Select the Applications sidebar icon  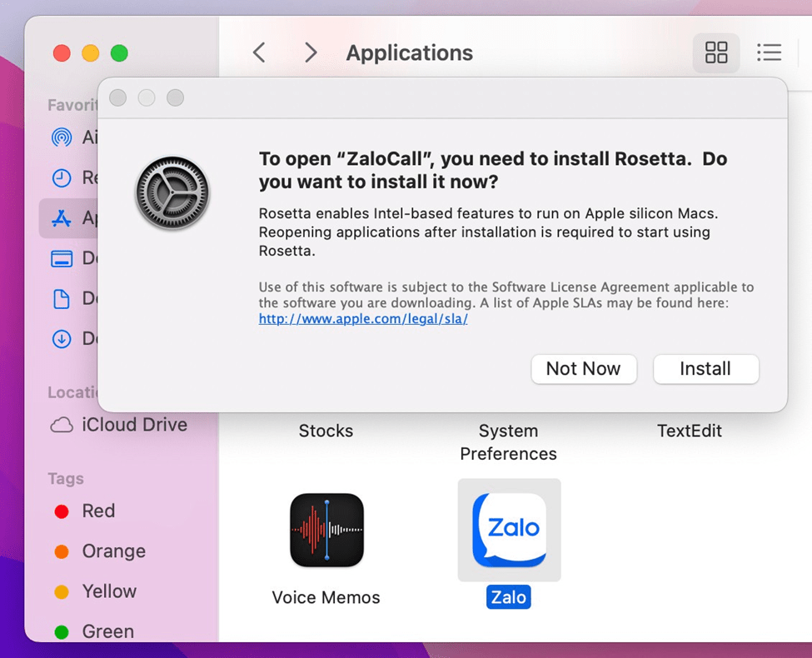[62, 218]
